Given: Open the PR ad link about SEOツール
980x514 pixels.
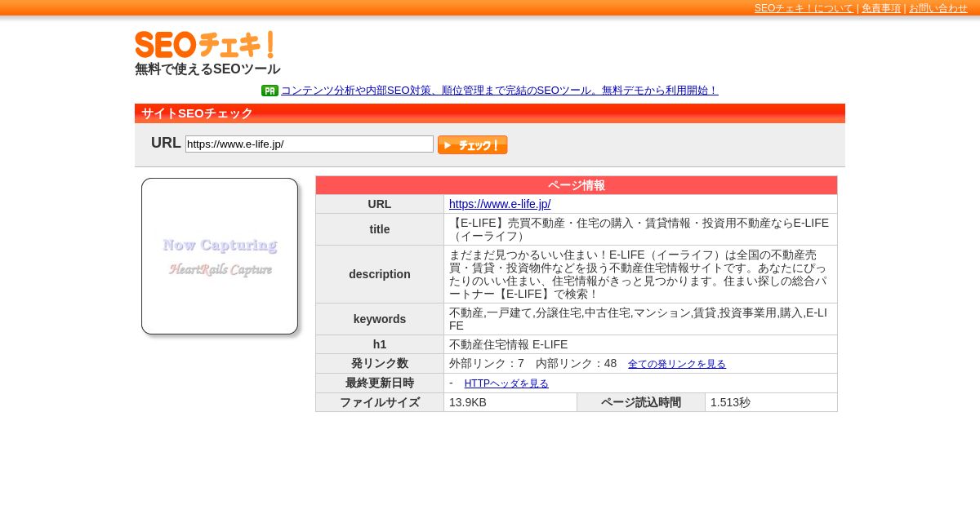Looking at the screenshot, I should pyautogui.click(x=500, y=91).
